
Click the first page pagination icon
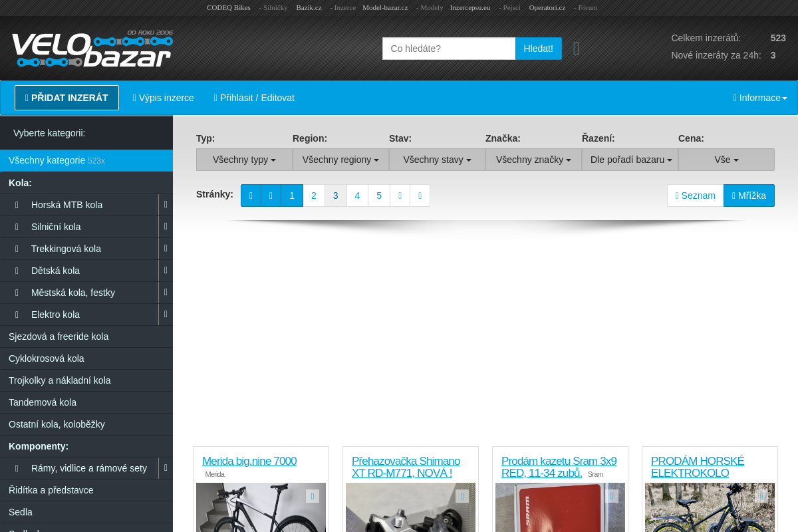[251, 196]
